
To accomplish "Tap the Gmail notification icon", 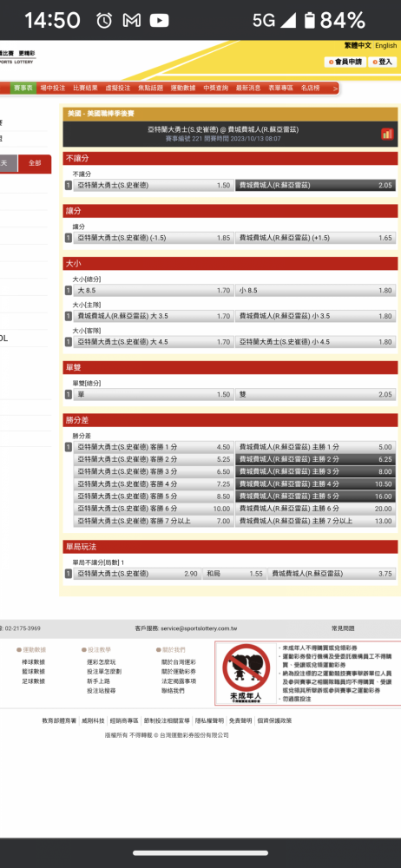I will [131, 21].
